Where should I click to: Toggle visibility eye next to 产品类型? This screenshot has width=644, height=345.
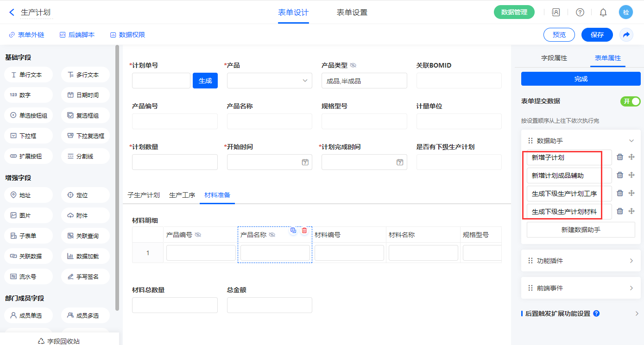[x=353, y=65]
